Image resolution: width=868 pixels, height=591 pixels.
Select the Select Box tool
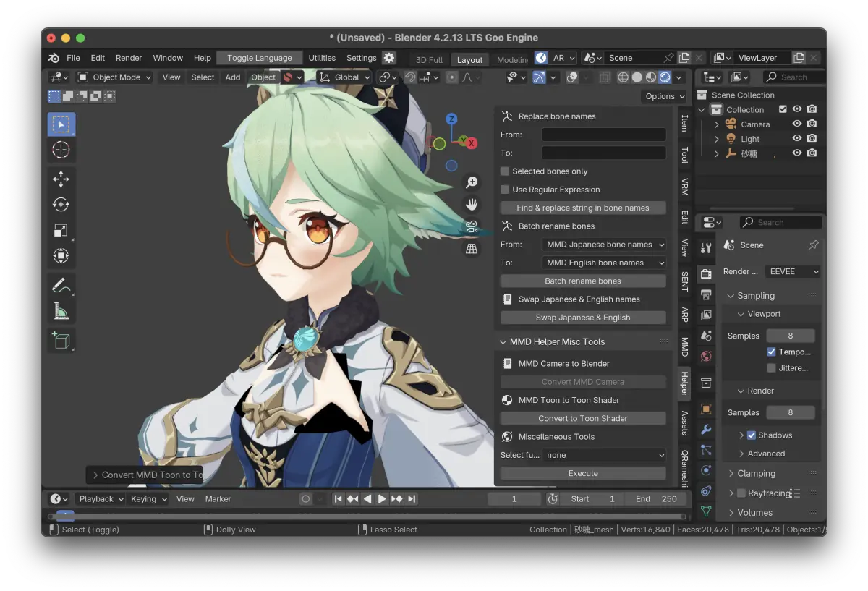click(61, 124)
